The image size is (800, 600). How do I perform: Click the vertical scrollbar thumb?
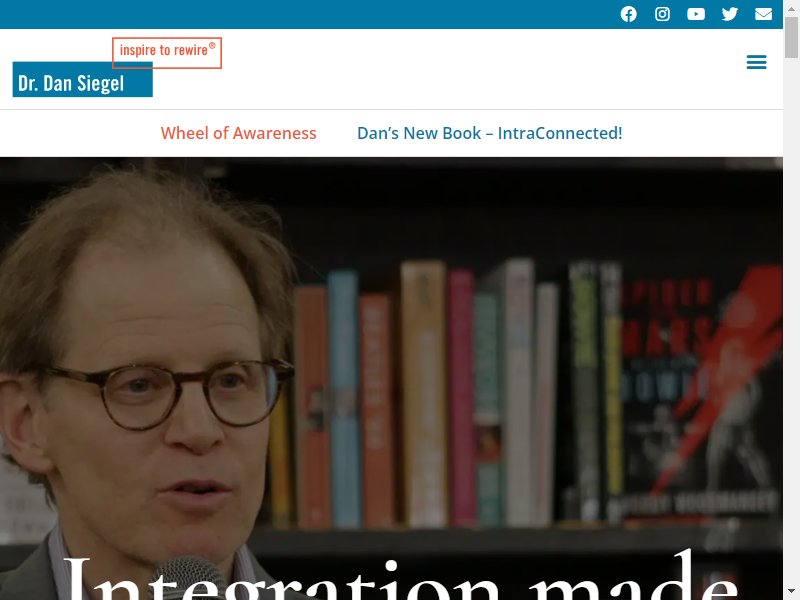(791, 37)
